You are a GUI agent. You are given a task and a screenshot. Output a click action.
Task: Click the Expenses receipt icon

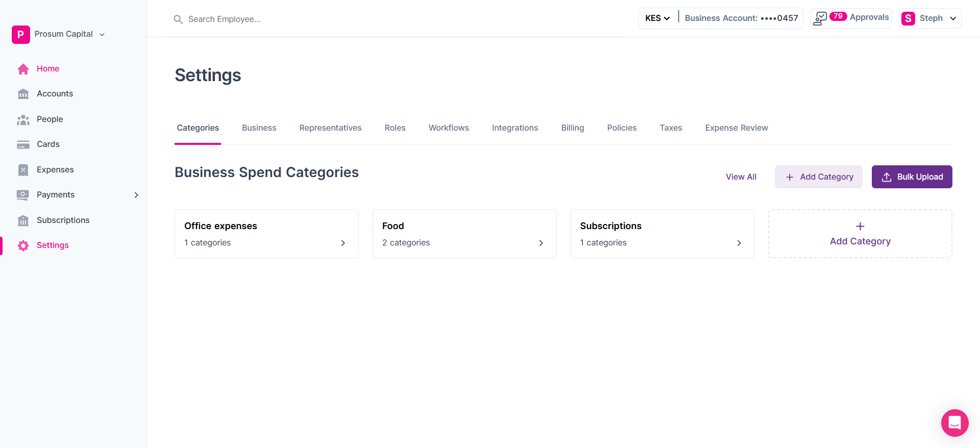click(x=23, y=170)
